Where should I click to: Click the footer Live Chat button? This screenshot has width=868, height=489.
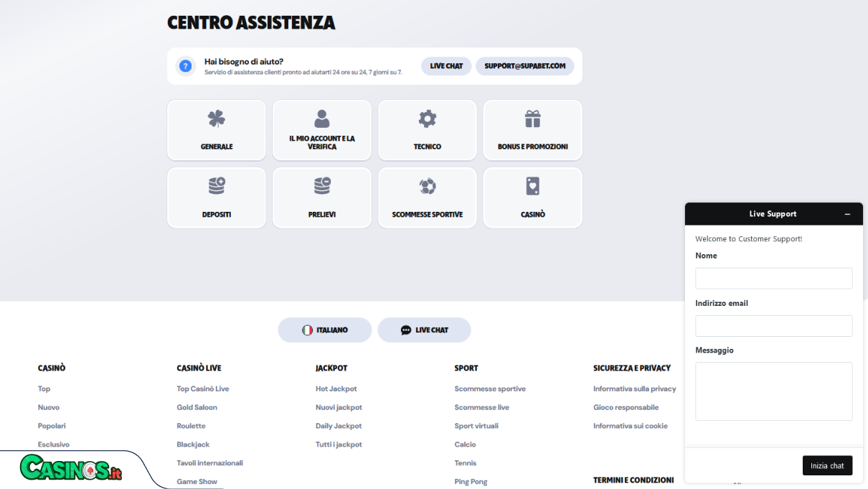click(x=424, y=330)
